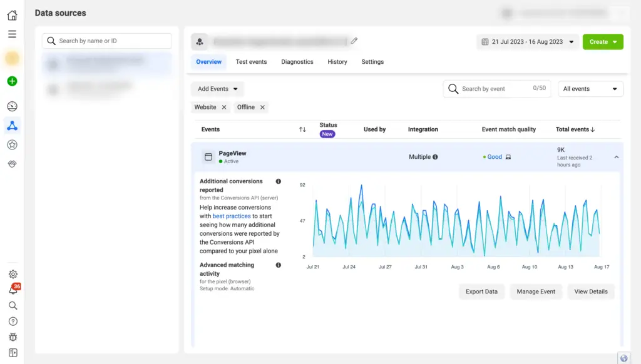Viewport: 641px width, 364px height.
Task: Select the second blurred data source in list
Action: click(106, 89)
